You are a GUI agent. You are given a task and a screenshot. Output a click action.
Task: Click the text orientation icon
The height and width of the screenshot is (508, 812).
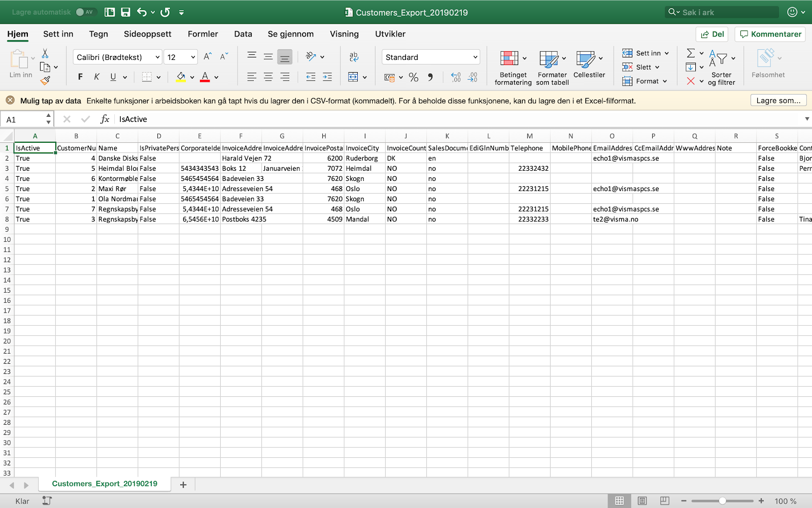point(311,56)
